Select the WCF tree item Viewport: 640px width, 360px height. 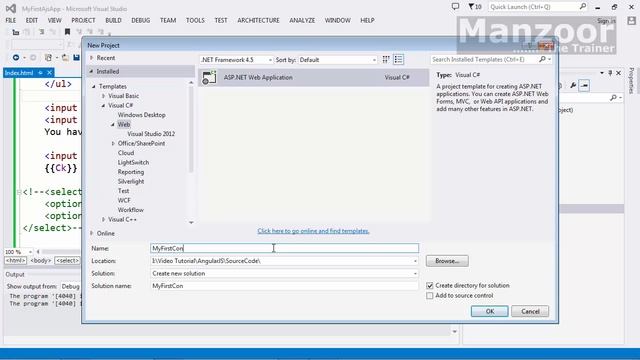coord(124,200)
